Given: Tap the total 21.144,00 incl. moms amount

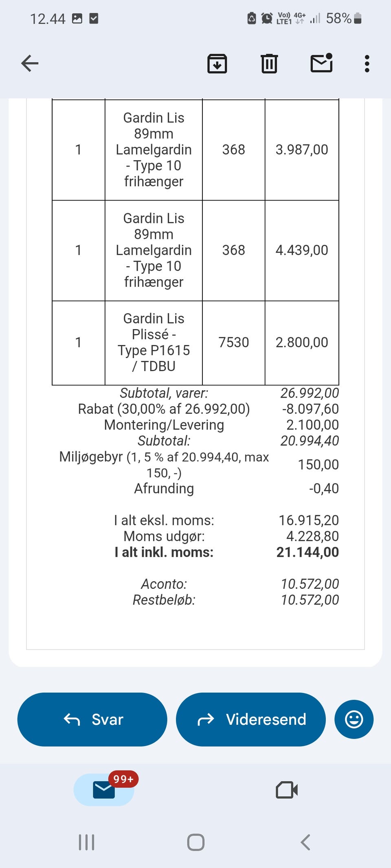Looking at the screenshot, I should pos(308,552).
